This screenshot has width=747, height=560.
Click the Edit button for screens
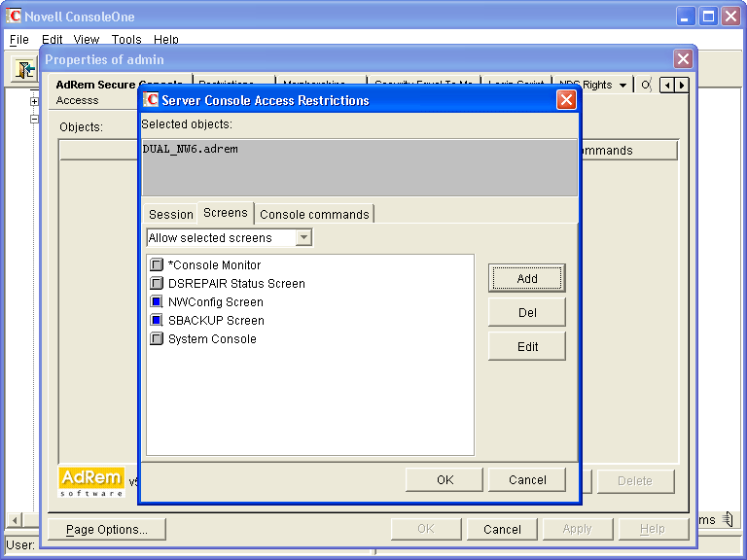527,347
